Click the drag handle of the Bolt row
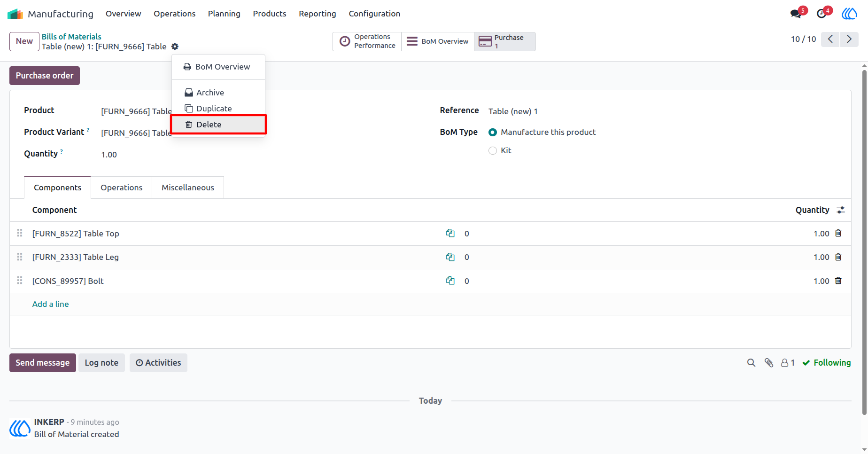 pyautogui.click(x=20, y=280)
